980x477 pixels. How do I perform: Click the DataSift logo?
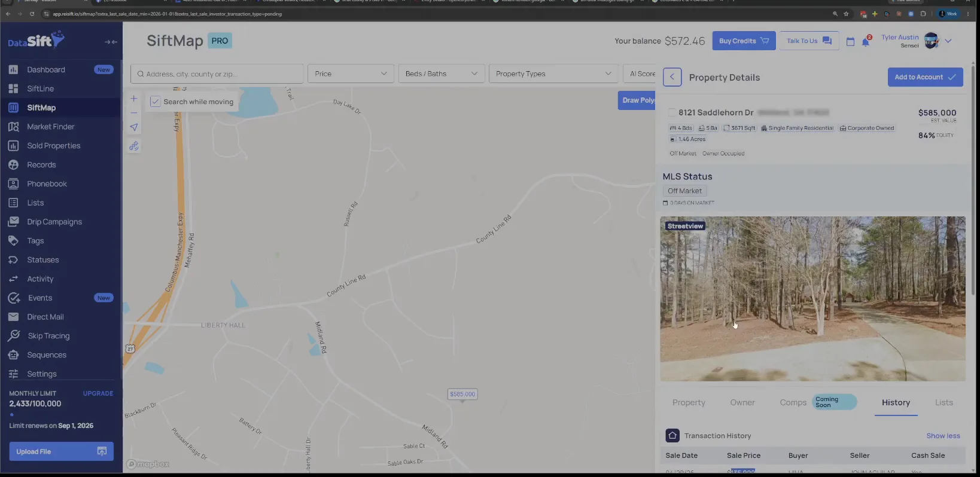coord(36,41)
